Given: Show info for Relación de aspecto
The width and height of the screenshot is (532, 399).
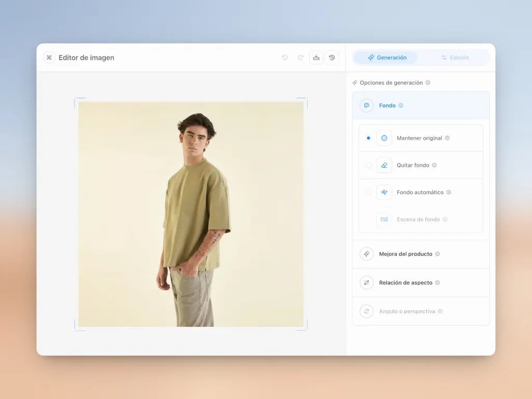Looking at the screenshot, I should click(437, 283).
